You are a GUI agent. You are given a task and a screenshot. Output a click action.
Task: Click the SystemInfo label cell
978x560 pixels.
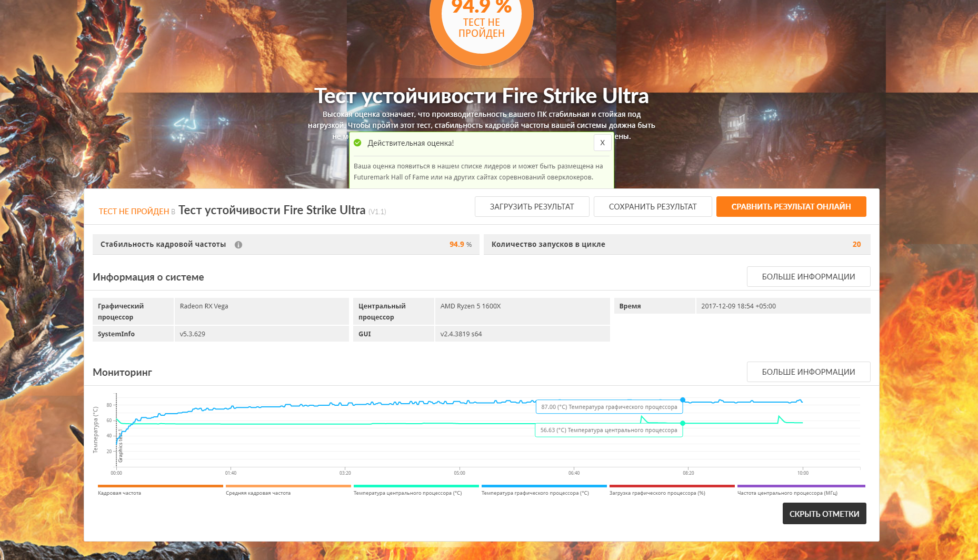(133, 334)
